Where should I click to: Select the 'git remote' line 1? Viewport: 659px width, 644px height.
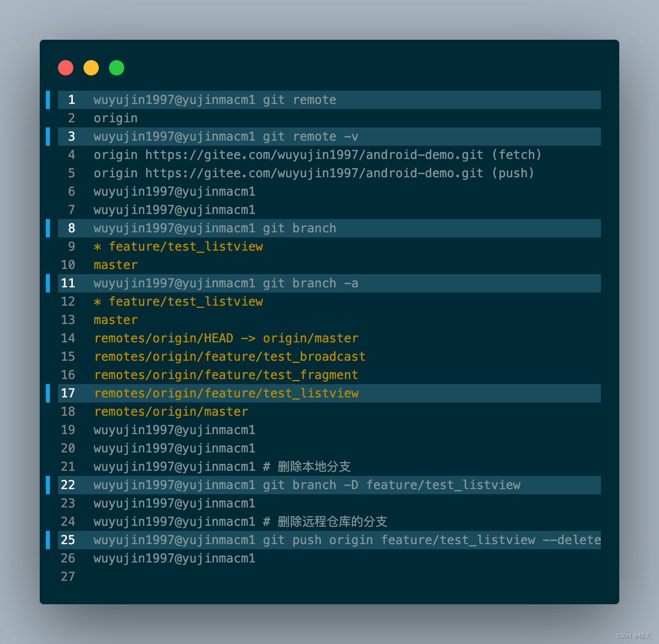coord(329,100)
